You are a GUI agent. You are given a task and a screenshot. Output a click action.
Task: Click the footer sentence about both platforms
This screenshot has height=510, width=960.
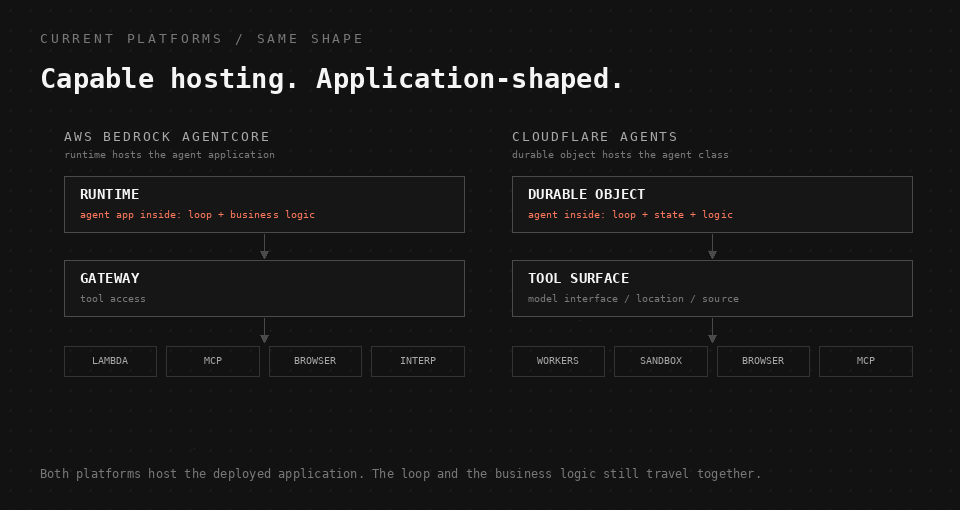click(401, 474)
